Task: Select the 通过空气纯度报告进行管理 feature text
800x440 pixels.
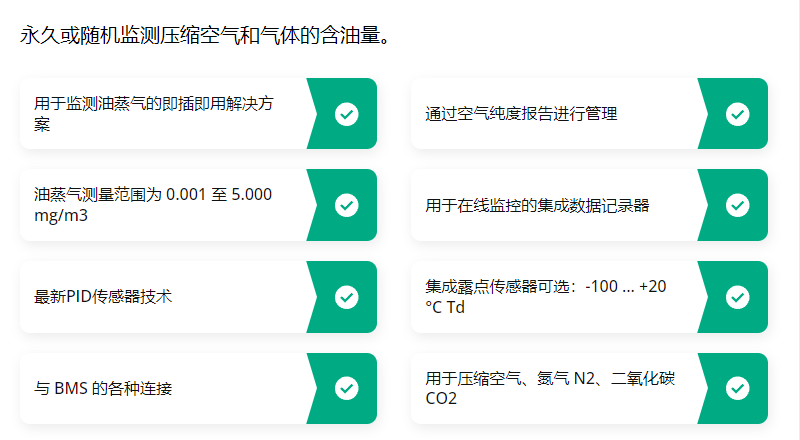Action: click(x=521, y=114)
